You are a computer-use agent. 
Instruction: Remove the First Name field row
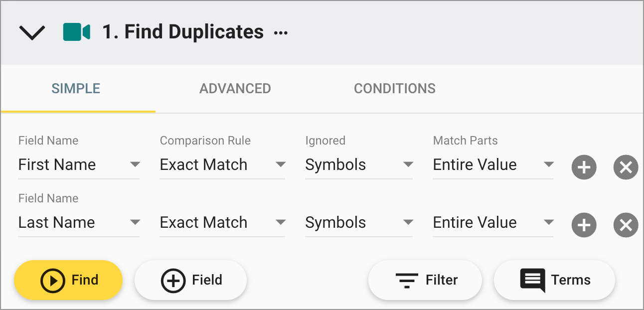coord(626,167)
